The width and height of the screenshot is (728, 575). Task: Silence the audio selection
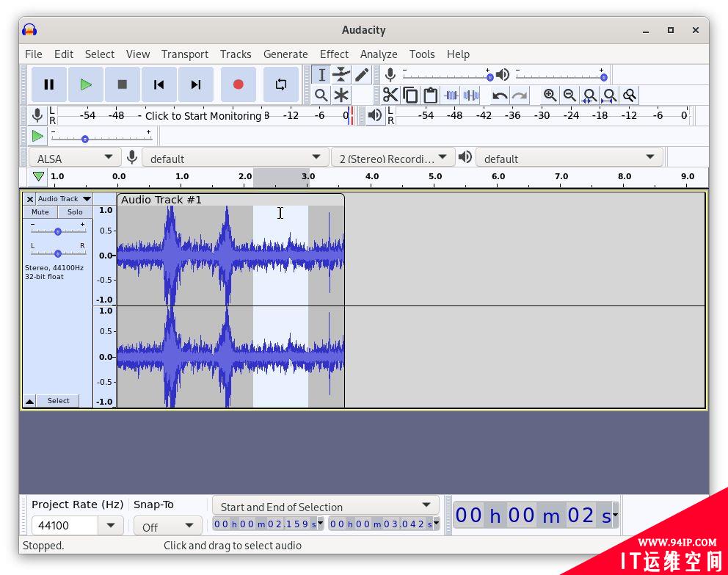tap(471, 95)
